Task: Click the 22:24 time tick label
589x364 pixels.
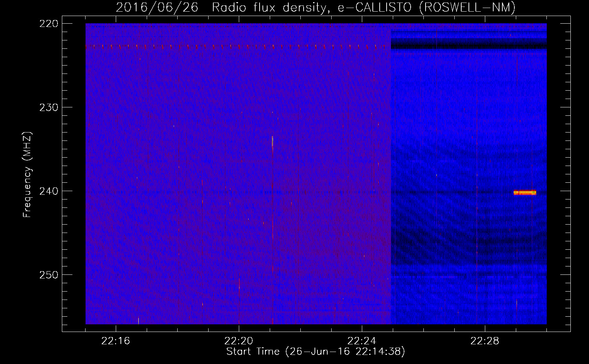Action: click(362, 341)
